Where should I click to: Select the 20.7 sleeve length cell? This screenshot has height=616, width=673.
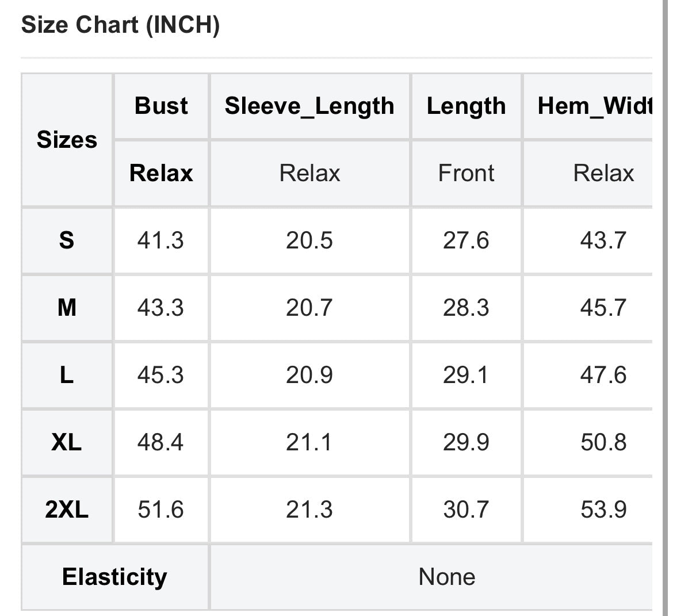click(x=309, y=307)
